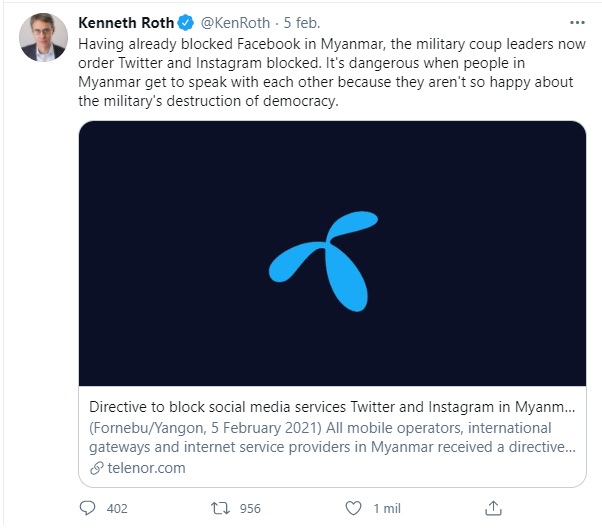
Task: Open the Kenneth Roth display name link
Action: coord(125,23)
